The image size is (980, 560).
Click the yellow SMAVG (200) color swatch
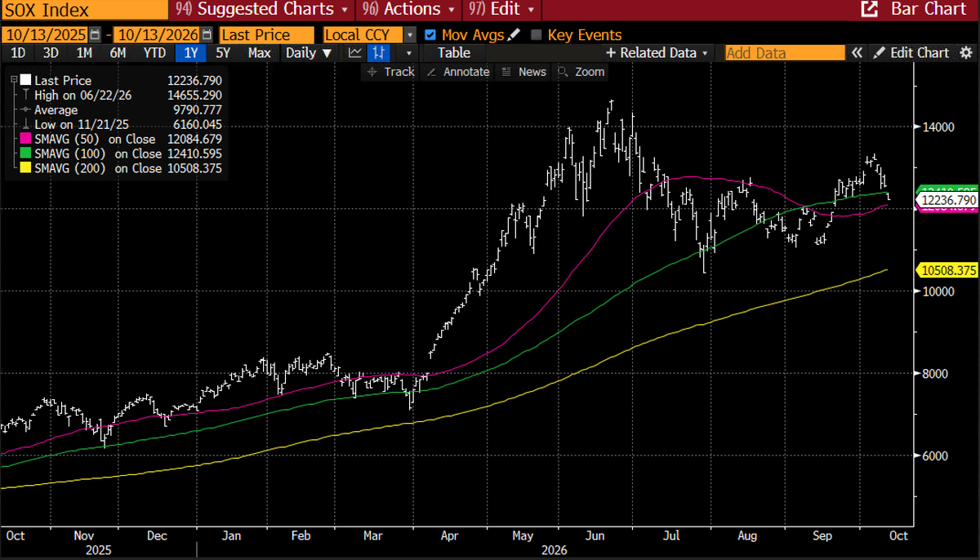[x=26, y=169]
